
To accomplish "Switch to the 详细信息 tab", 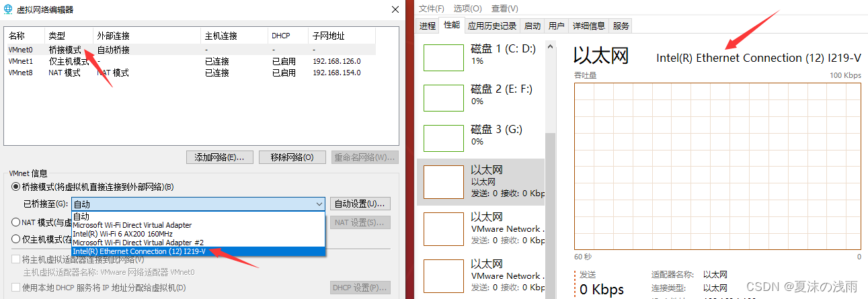I will pos(589,26).
